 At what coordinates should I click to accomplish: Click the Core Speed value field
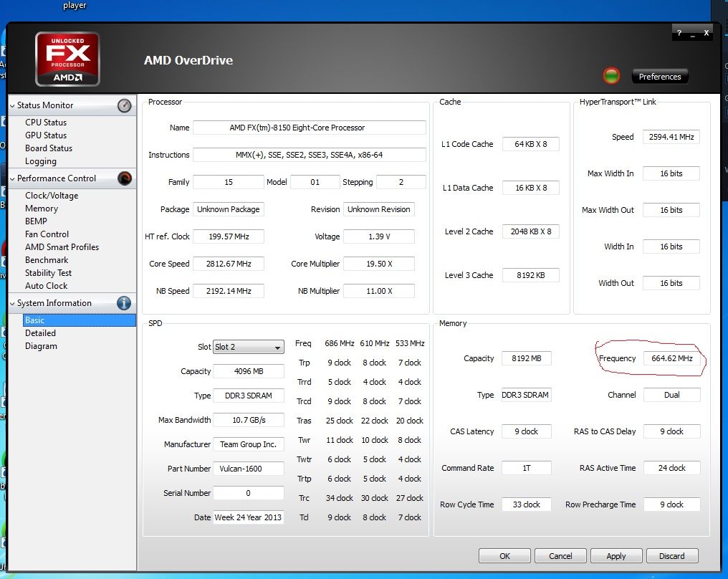tap(229, 264)
